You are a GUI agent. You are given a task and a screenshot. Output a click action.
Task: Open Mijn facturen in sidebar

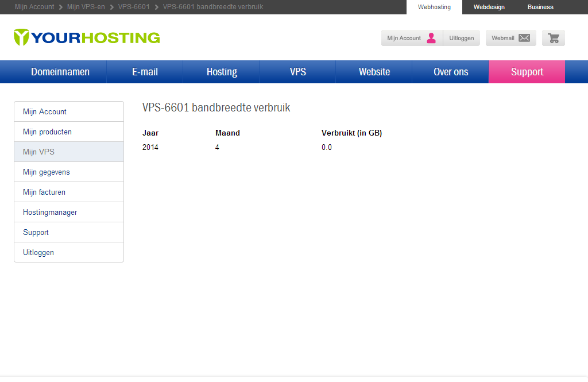point(44,192)
